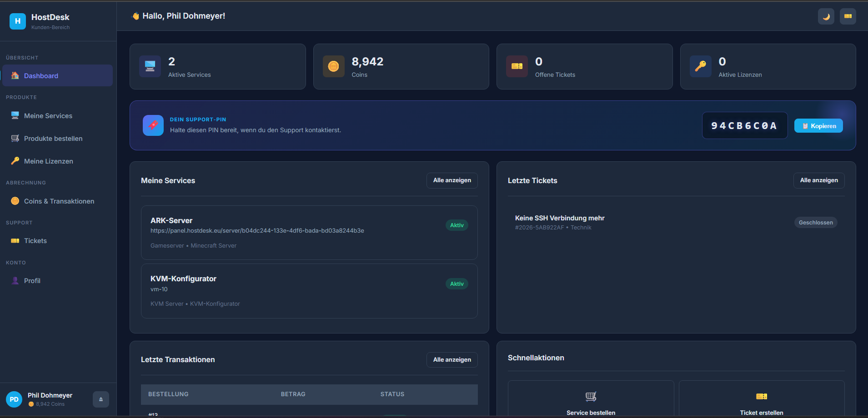Click the HostDesk logo icon
The image size is (868, 418).
pos(18,21)
